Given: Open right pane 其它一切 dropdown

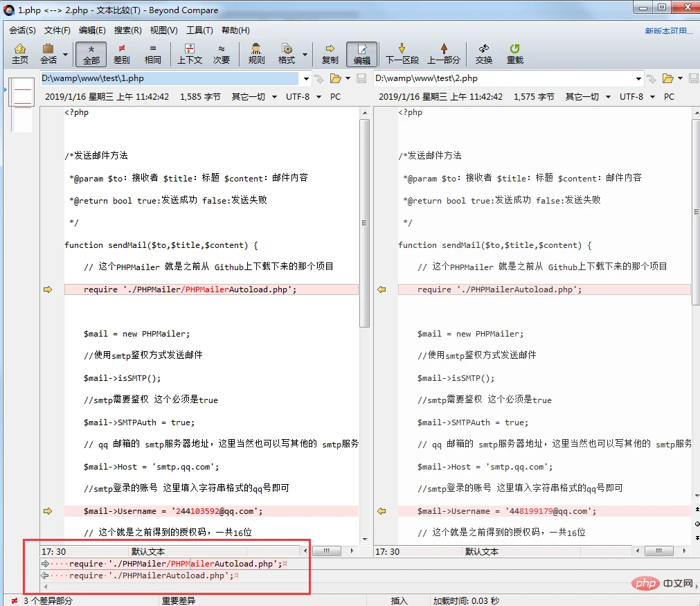Looking at the screenshot, I should coord(588,96).
